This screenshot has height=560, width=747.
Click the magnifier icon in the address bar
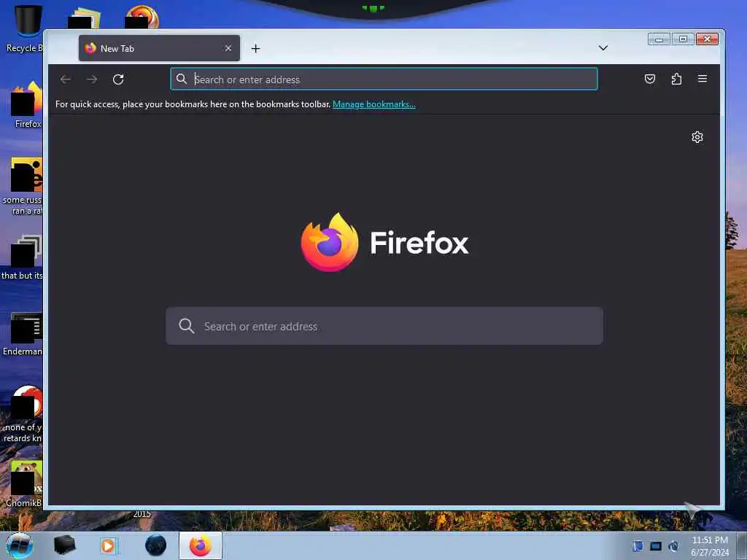182,79
